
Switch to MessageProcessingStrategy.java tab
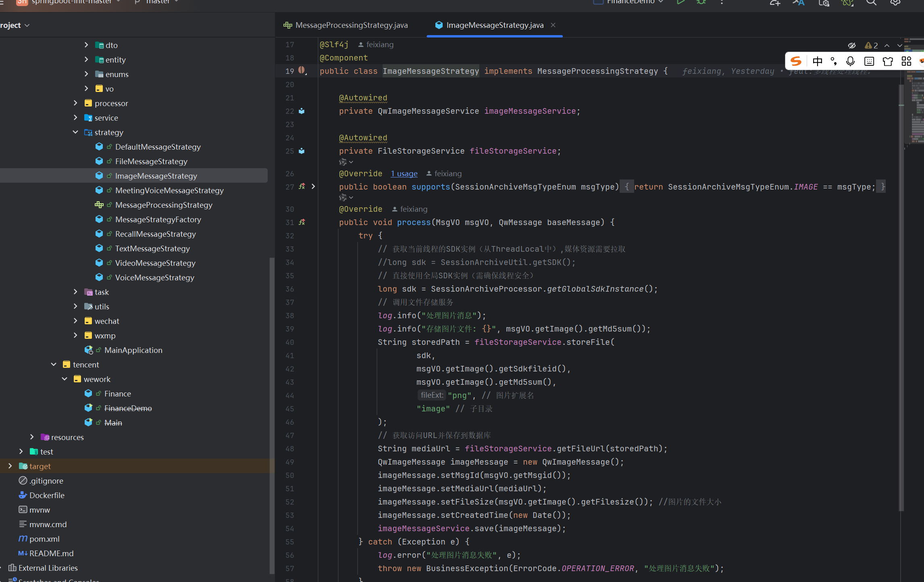(346, 25)
